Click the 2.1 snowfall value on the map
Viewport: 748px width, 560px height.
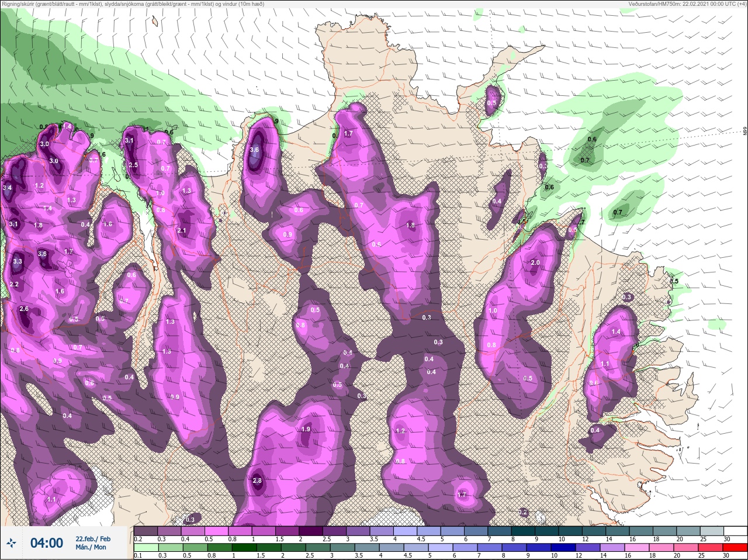point(182,230)
